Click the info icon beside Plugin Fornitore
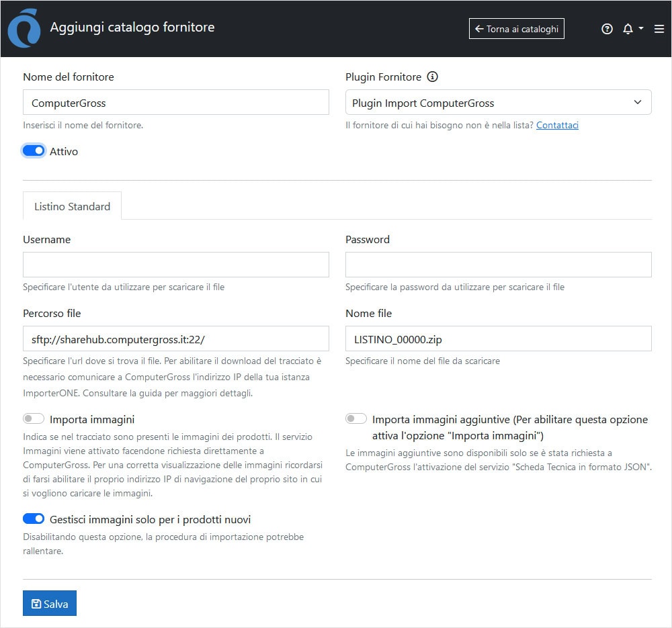Screen dimensions: 672x628 tap(433, 77)
